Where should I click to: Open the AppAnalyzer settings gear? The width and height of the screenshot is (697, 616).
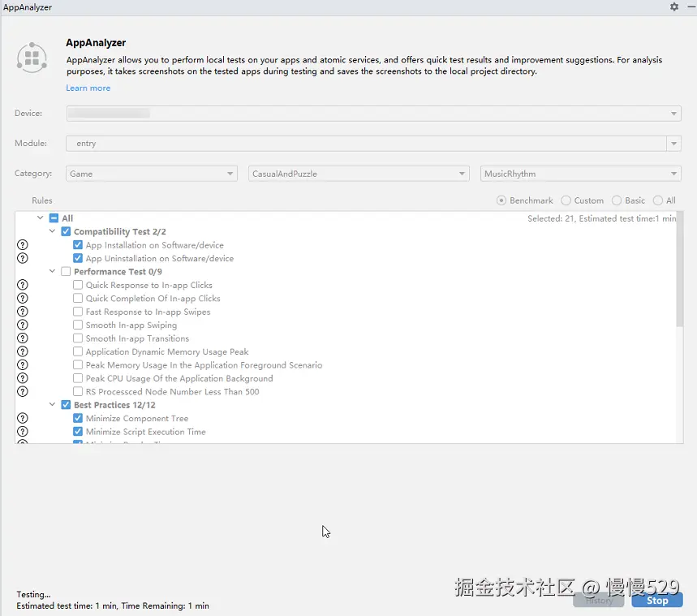tap(674, 6)
